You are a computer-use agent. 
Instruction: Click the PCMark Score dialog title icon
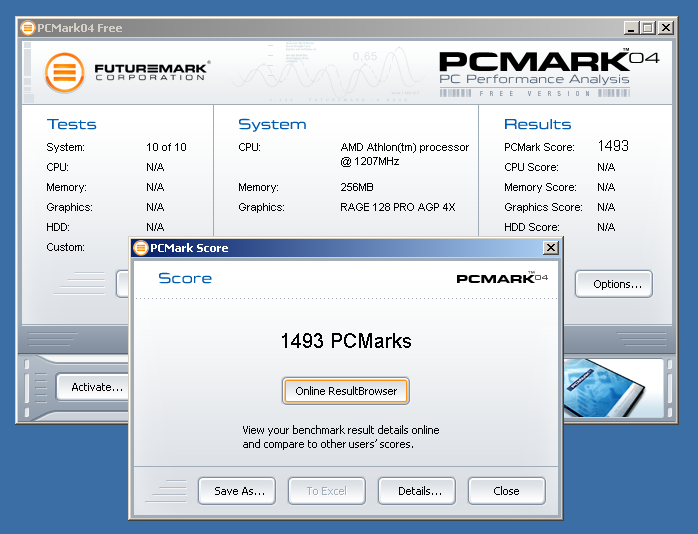[141, 248]
